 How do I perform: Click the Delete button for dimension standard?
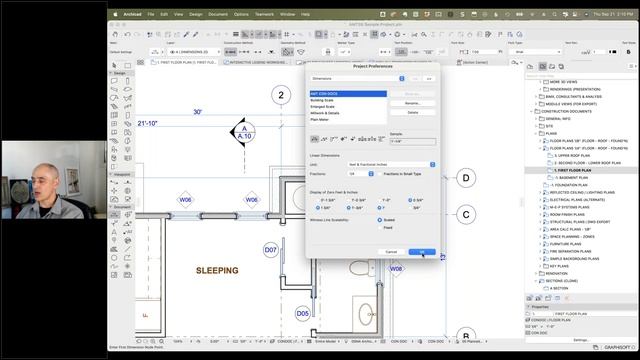pos(413,112)
